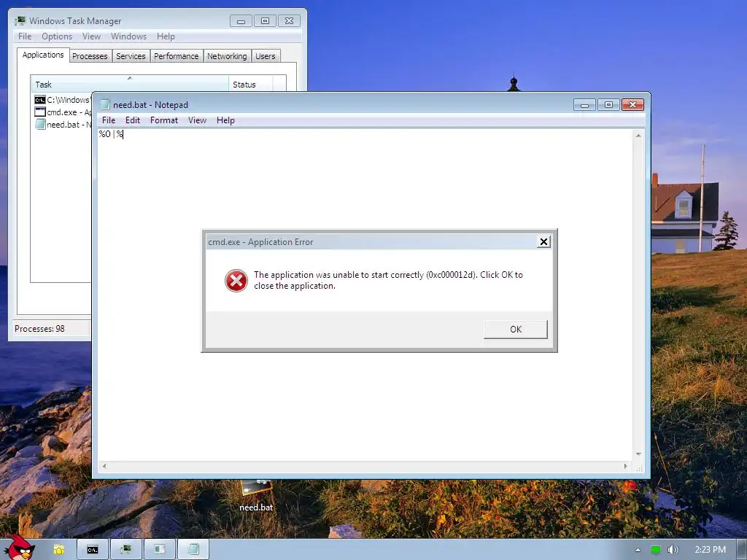This screenshot has width=747, height=560.
Task: Open Notepad's Edit menu
Action: pos(133,120)
